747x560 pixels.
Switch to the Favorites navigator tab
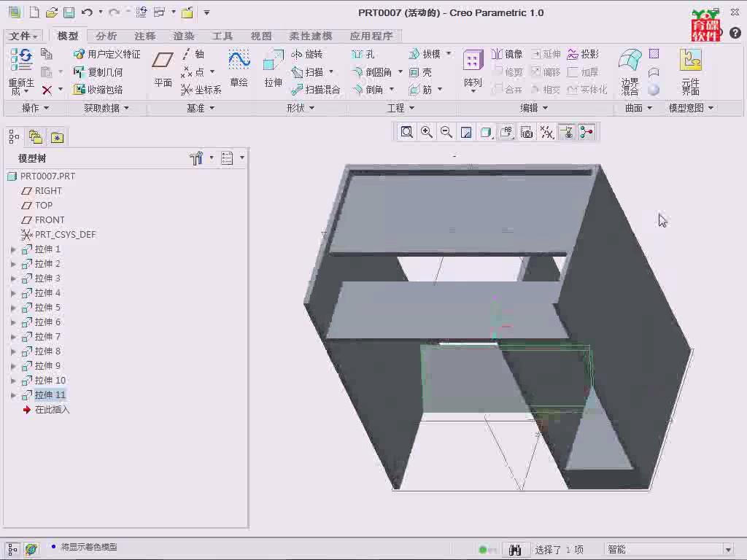click(x=58, y=138)
